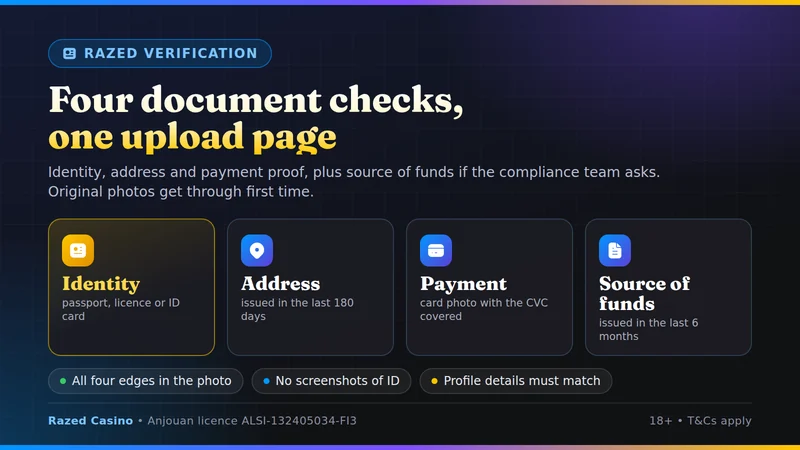This screenshot has width=800, height=450.
Task: Click the 'Anjouan licence ALSI-132405034-FI3' text
Action: [x=252, y=421]
